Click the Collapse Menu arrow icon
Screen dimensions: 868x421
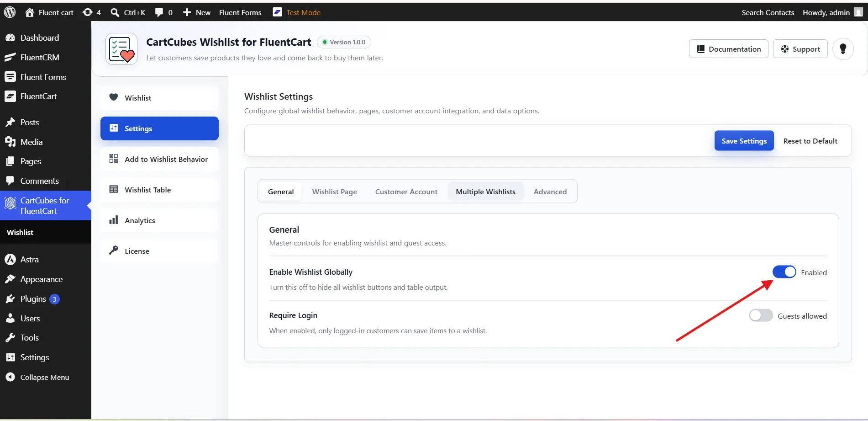coord(10,377)
